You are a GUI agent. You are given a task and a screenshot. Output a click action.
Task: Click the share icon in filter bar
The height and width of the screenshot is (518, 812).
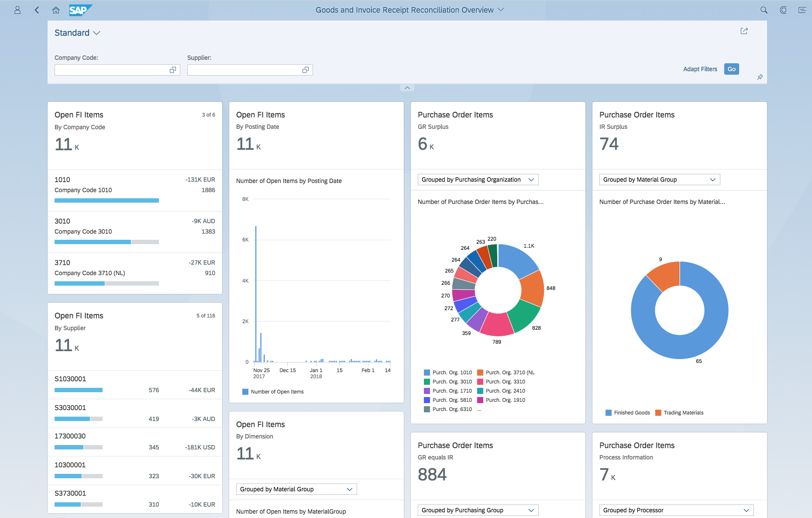tap(744, 31)
